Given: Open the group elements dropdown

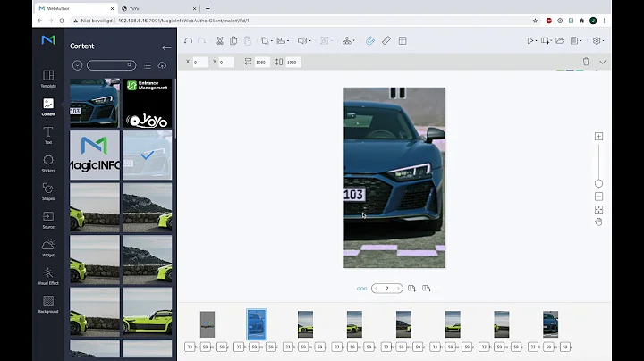Looking at the screenshot, I should pyautogui.click(x=349, y=40).
